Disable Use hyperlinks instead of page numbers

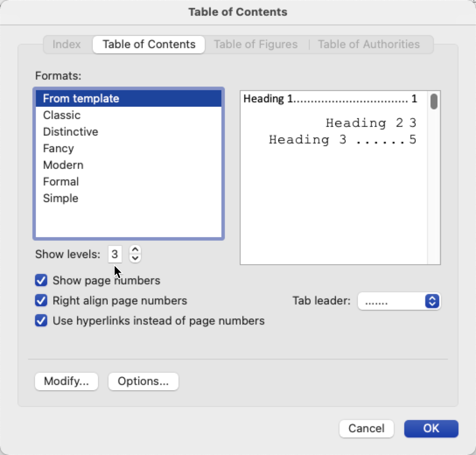coord(41,321)
